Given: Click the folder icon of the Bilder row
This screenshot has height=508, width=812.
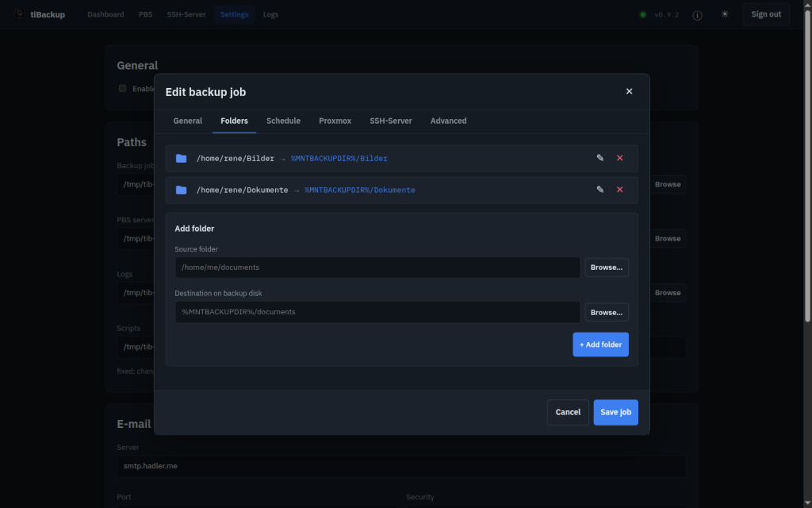Looking at the screenshot, I should tap(182, 158).
